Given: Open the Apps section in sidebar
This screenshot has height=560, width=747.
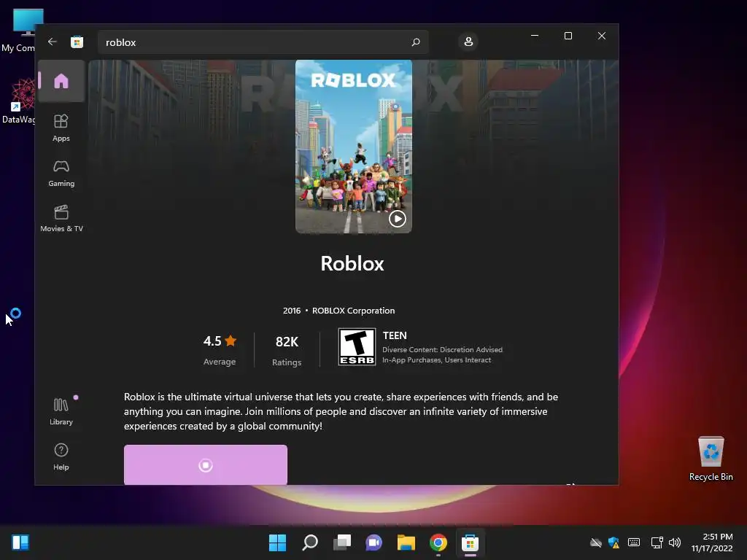Looking at the screenshot, I should pyautogui.click(x=61, y=128).
